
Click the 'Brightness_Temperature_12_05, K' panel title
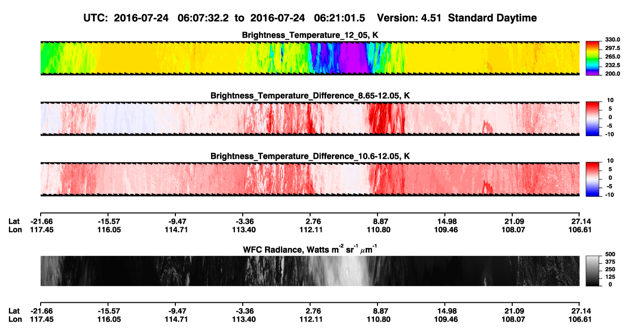pyautogui.click(x=310, y=35)
